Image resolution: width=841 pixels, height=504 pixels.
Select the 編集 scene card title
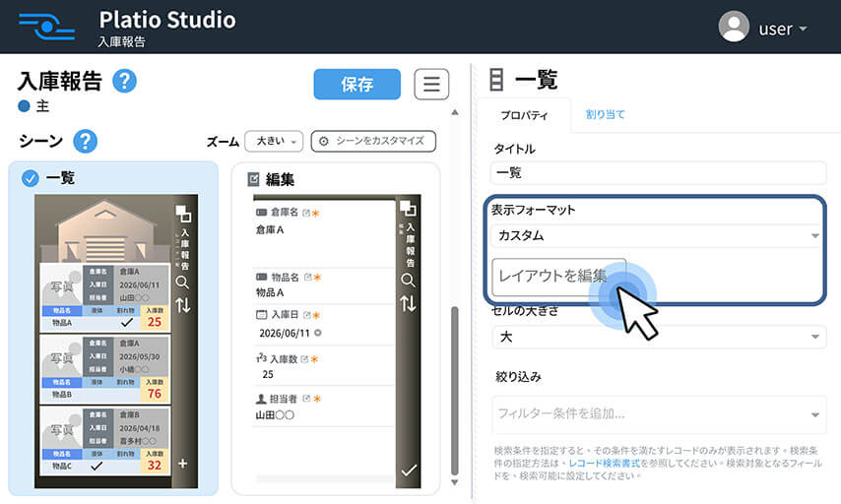(x=280, y=179)
